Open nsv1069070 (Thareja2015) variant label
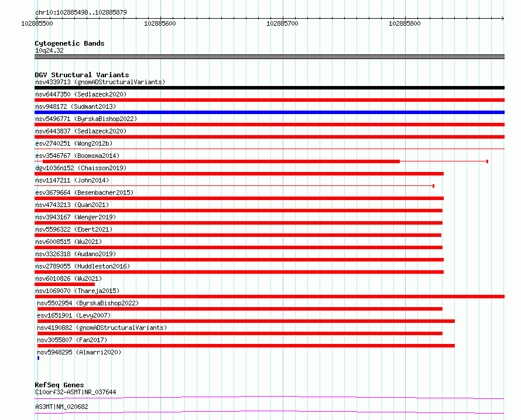This screenshot has width=521, height=420. 77,291
